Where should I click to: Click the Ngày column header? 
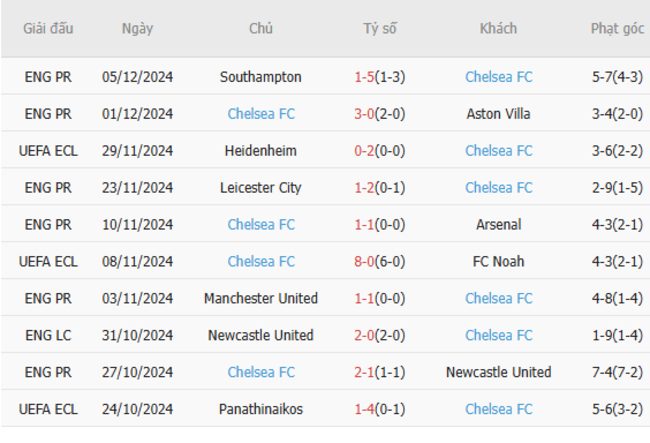click(137, 28)
